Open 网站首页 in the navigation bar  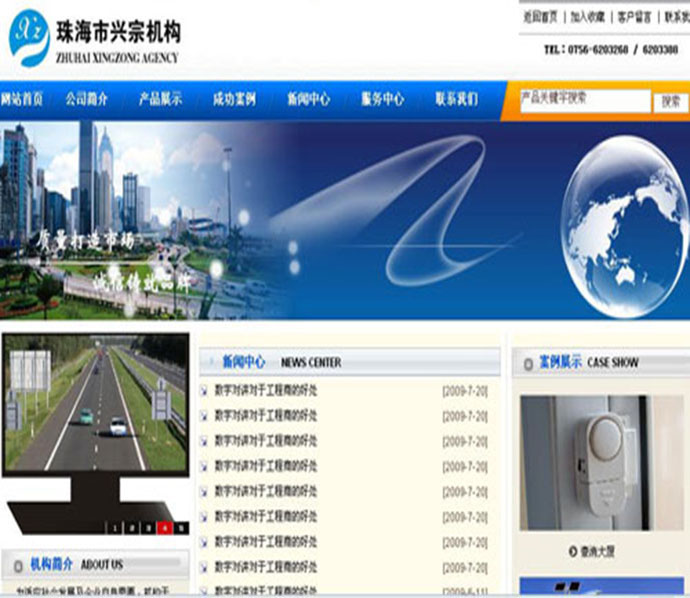[x=21, y=100]
